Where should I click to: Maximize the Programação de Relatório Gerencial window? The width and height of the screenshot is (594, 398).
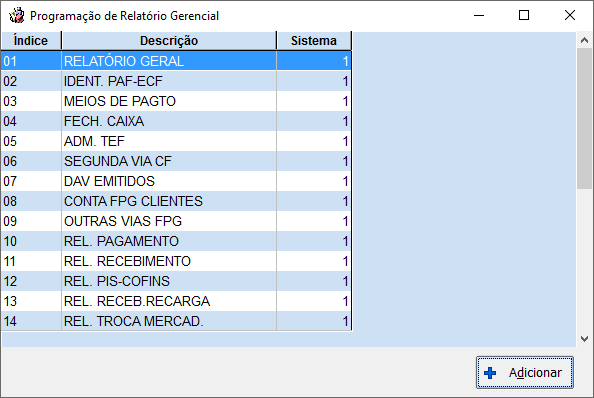point(524,16)
